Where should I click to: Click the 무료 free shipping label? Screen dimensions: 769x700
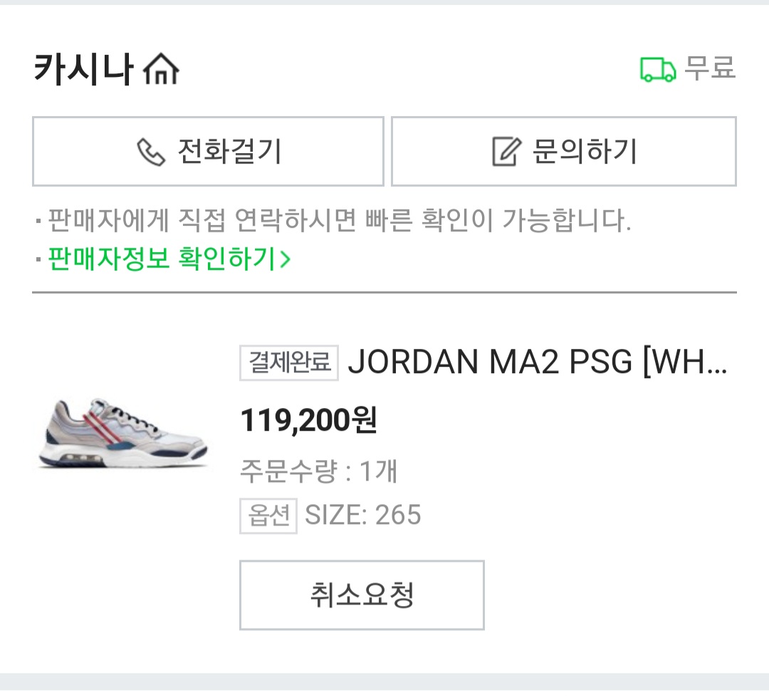(x=709, y=69)
